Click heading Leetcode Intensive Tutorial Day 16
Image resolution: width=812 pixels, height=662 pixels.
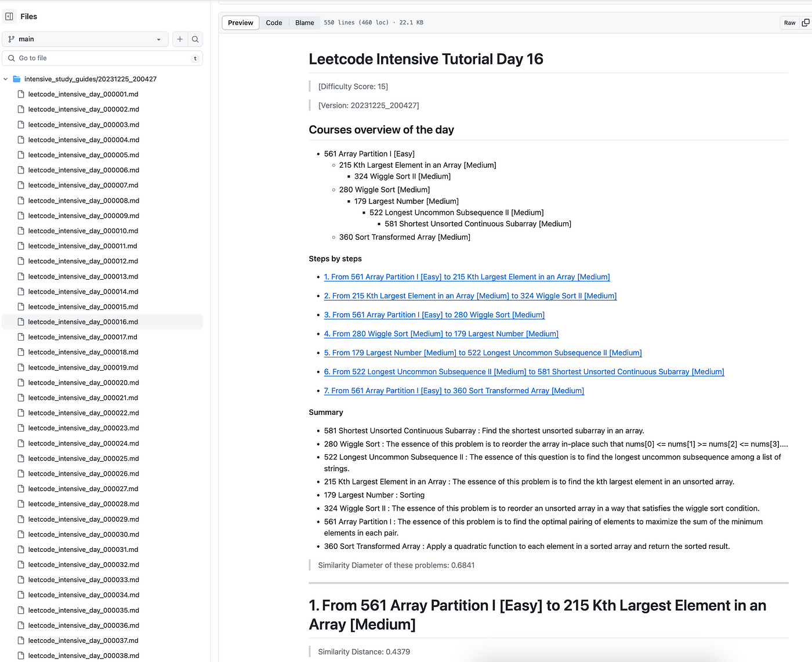pos(426,59)
